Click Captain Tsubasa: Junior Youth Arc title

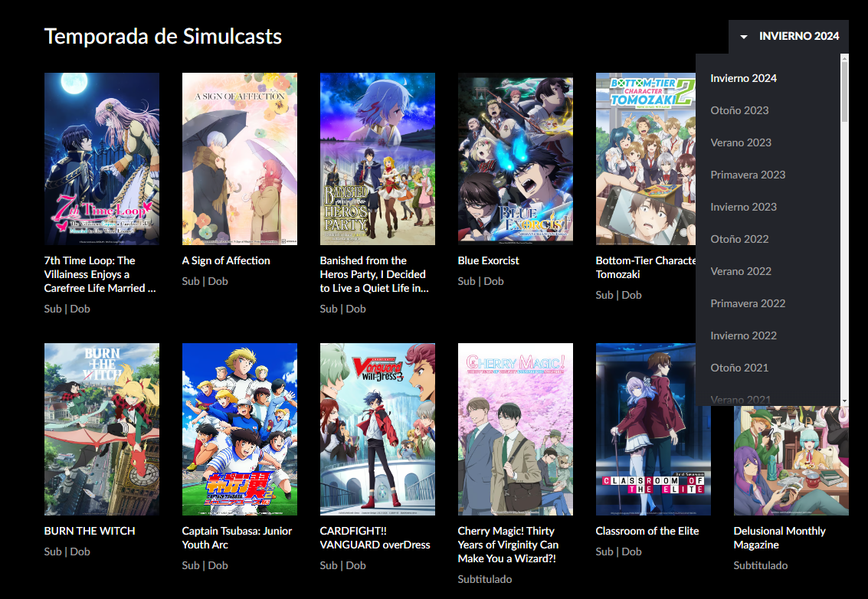pos(237,538)
